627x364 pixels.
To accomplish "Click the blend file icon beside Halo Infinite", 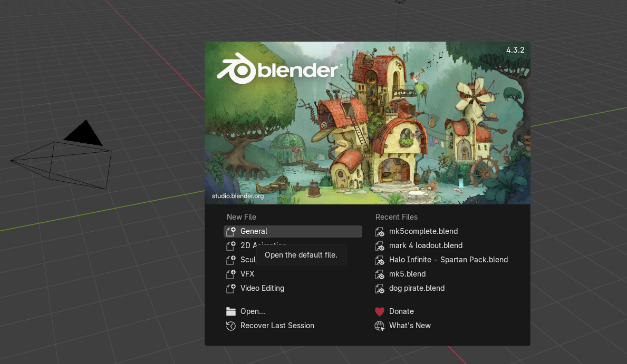I will point(380,260).
